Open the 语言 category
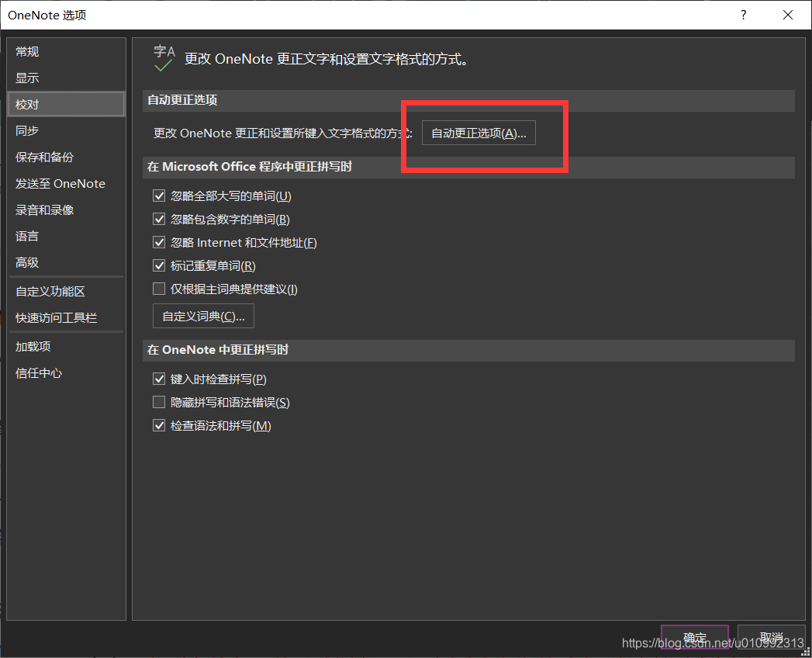 click(x=66, y=236)
